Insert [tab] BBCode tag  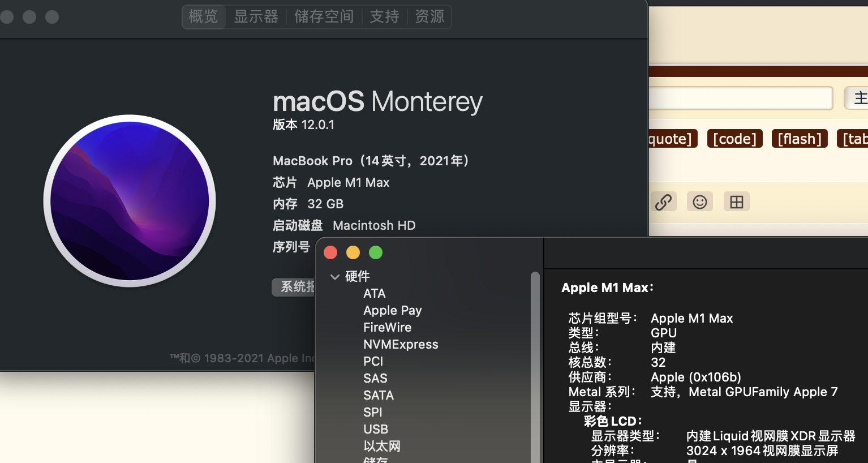tap(854, 138)
